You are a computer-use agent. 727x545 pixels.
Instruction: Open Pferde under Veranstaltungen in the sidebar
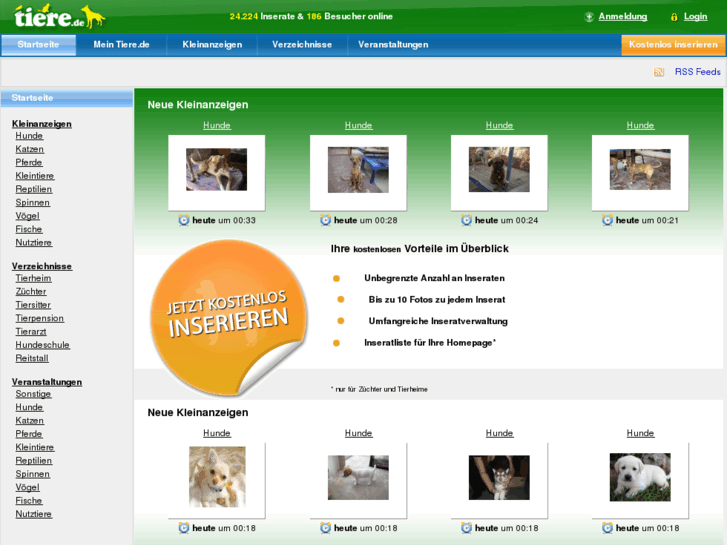(29, 434)
